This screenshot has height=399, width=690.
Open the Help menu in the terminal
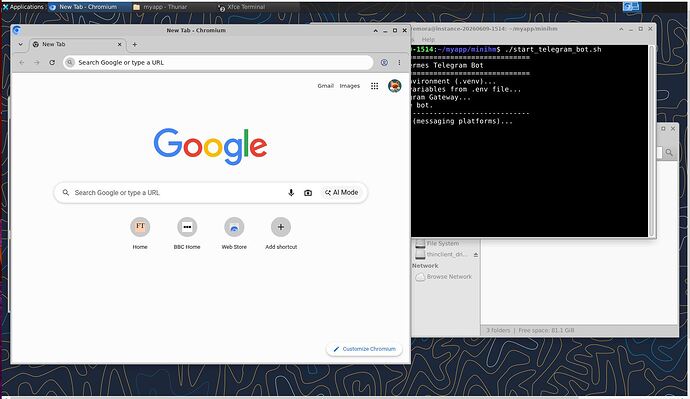click(428, 39)
